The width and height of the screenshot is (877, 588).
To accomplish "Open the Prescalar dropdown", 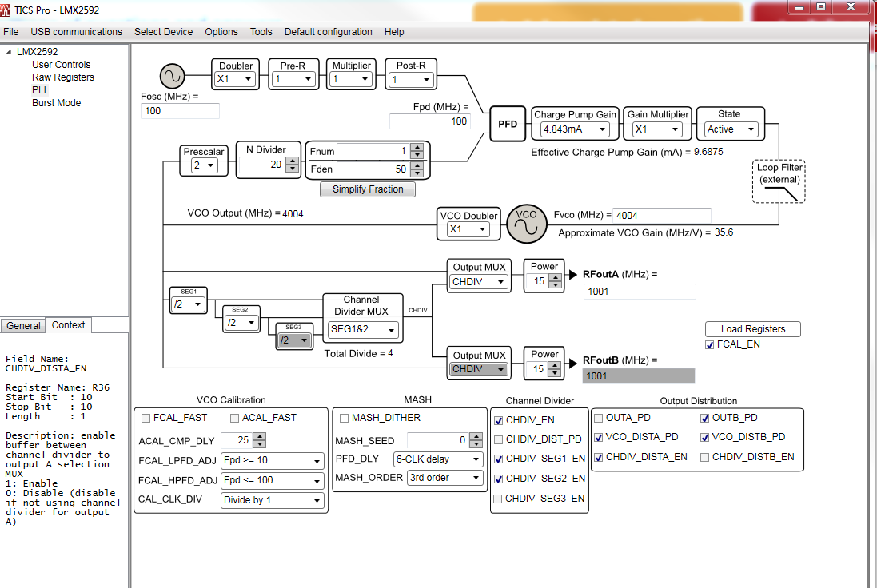I will tap(204, 165).
